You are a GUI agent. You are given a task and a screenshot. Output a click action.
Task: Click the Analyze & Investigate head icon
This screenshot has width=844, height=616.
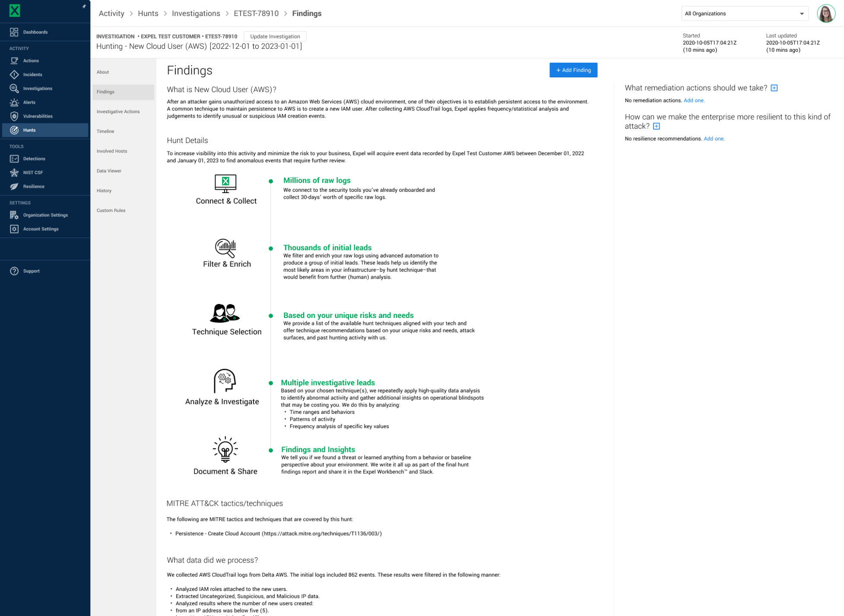click(x=225, y=381)
